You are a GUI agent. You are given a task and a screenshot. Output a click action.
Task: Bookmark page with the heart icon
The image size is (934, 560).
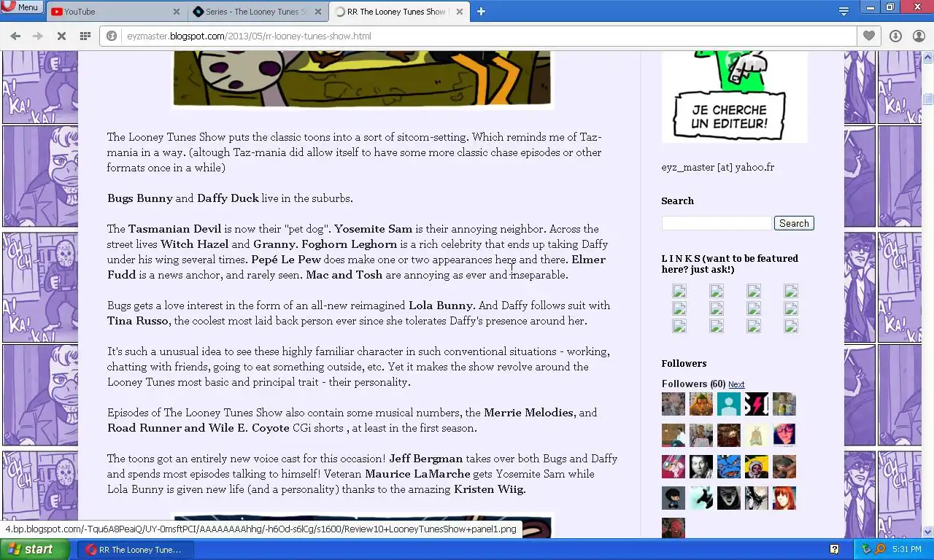(869, 36)
